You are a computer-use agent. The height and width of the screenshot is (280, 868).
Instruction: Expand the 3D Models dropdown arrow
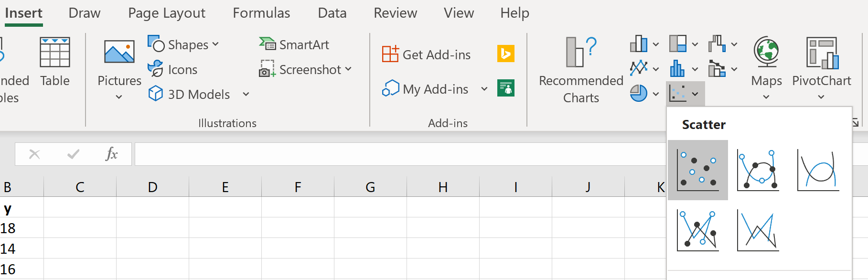(x=246, y=94)
